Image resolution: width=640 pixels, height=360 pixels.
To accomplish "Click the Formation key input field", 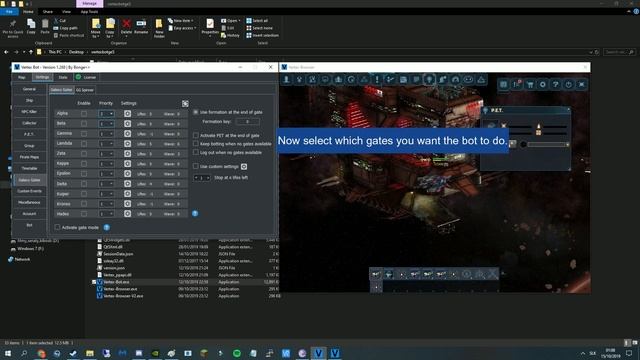I will click(x=247, y=122).
